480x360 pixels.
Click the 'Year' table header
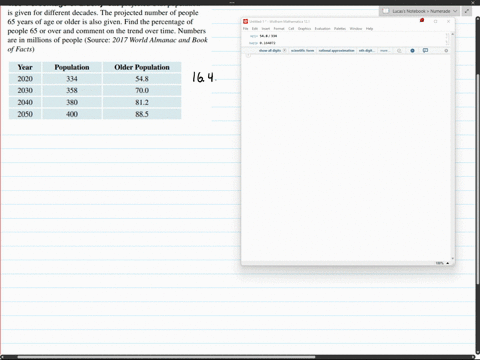[25, 67]
